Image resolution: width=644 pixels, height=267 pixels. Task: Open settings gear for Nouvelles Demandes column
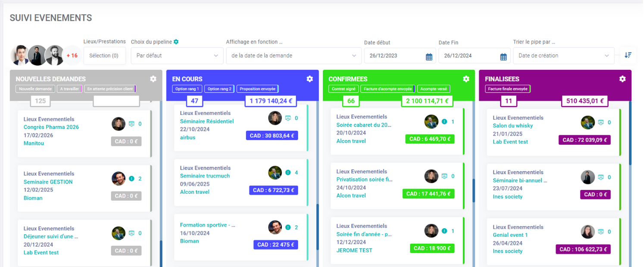(153, 79)
